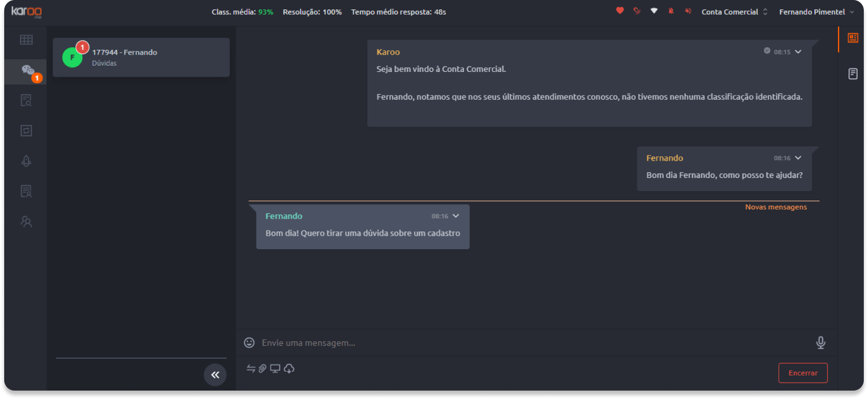
Task: Click the monitor screen-share icon
Action: coord(275,369)
